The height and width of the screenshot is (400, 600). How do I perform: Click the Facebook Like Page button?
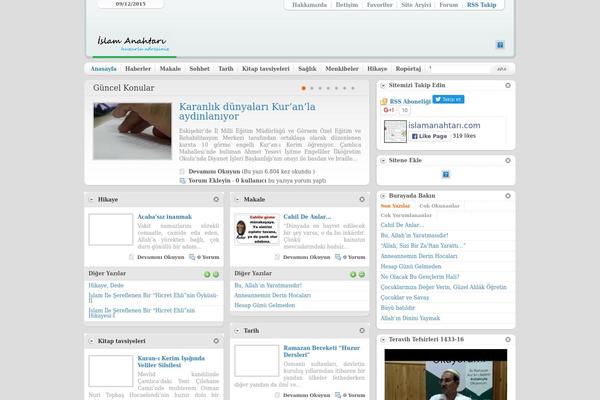(429, 136)
